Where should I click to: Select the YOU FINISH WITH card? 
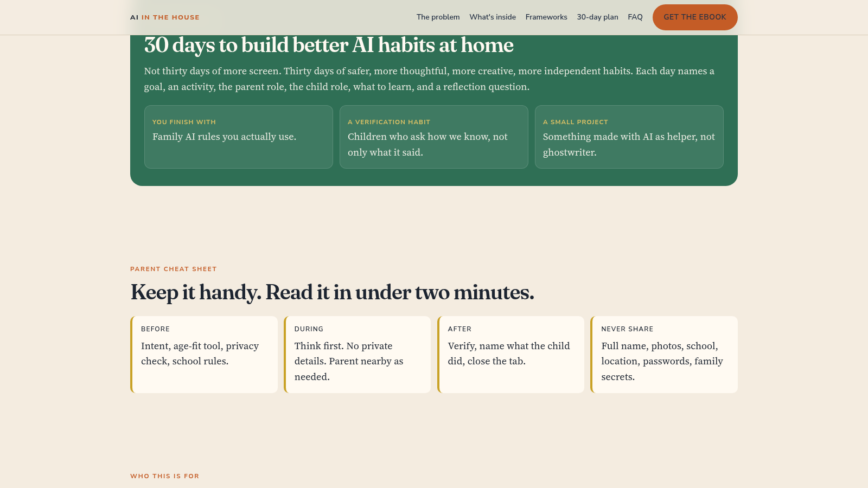coord(239,137)
